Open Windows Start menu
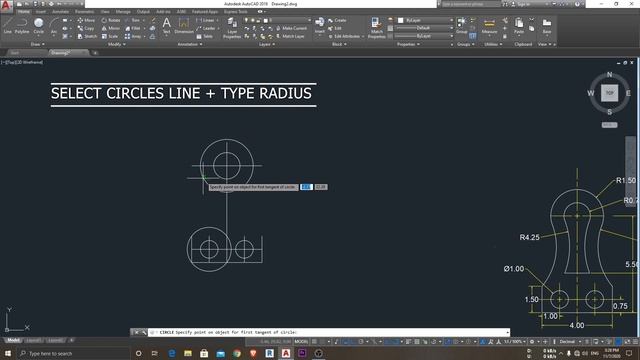Image resolution: width=640 pixels, height=360 pixels. point(8,353)
